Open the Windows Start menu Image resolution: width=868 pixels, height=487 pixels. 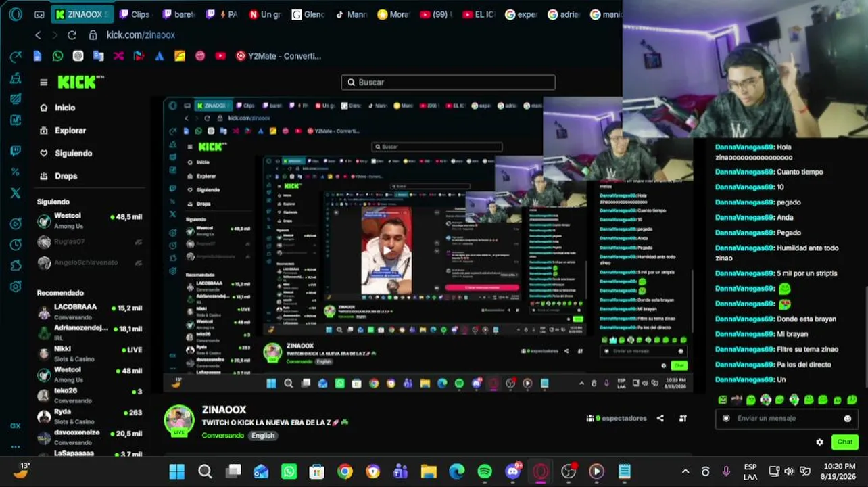[177, 471]
